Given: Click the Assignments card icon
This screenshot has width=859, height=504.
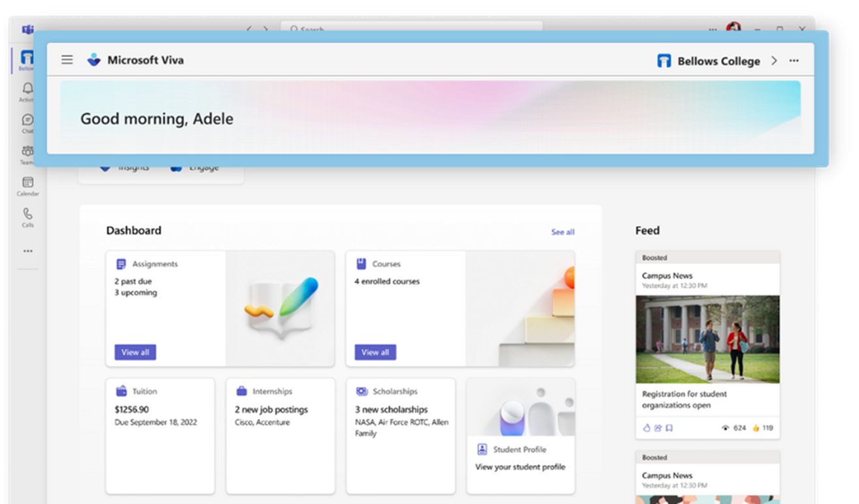Looking at the screenshot, I should pos(121,264).
